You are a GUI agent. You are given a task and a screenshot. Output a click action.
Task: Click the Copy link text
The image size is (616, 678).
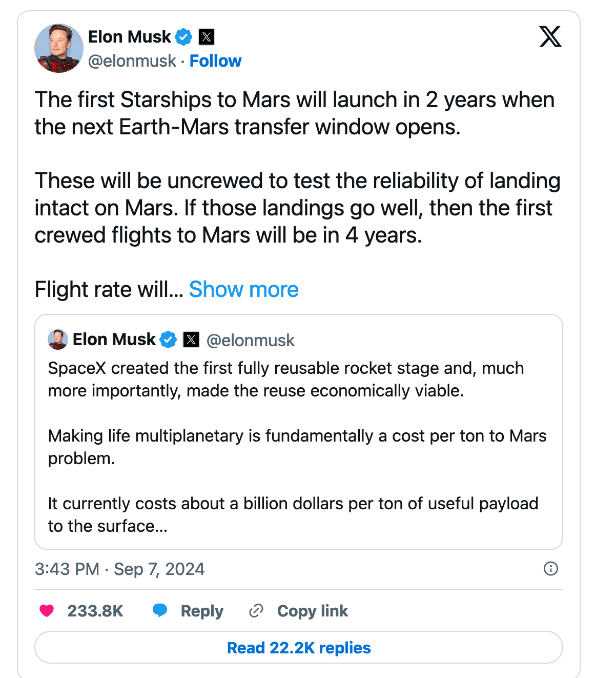(x=312, y=611)
